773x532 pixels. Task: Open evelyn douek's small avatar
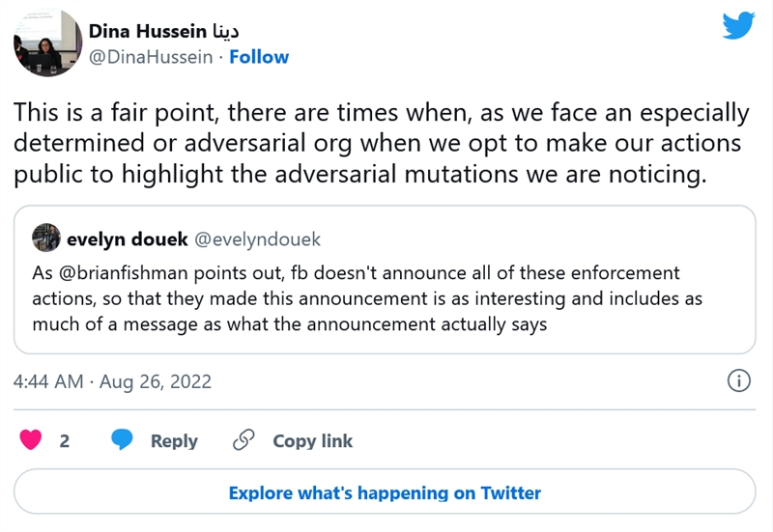click(46, 238)
